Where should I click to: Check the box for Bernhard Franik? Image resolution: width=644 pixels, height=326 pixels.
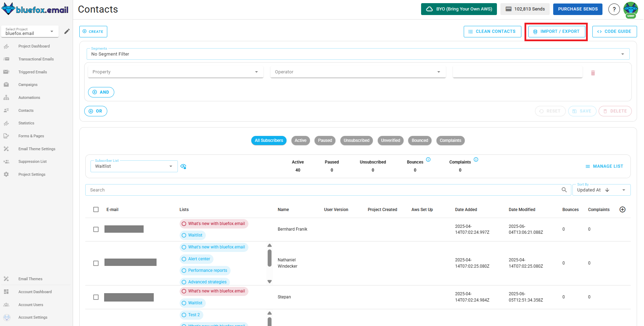pyautogui.click(x=96, y=229)
